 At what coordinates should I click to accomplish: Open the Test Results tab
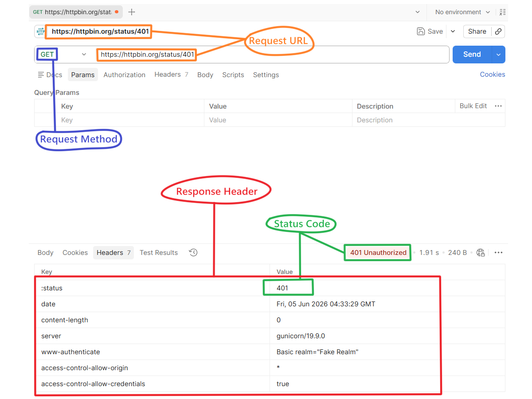[159, 253]
